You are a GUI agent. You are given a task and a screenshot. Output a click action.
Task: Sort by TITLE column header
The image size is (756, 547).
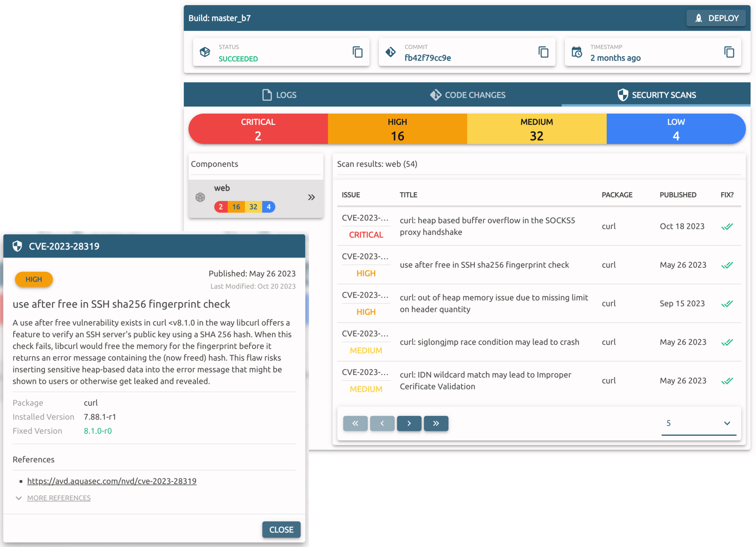point(408,195)
